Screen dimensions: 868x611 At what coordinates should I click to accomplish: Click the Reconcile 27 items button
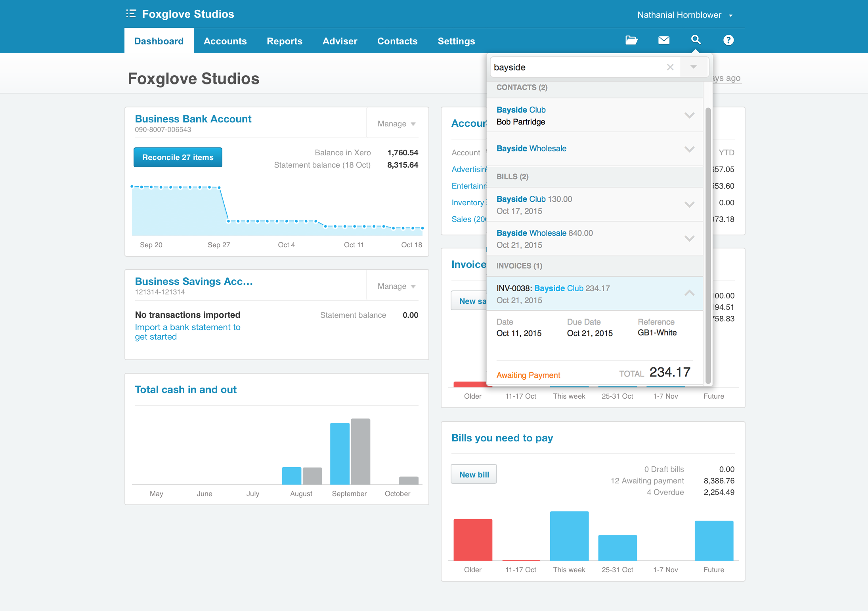coord(178,158)
